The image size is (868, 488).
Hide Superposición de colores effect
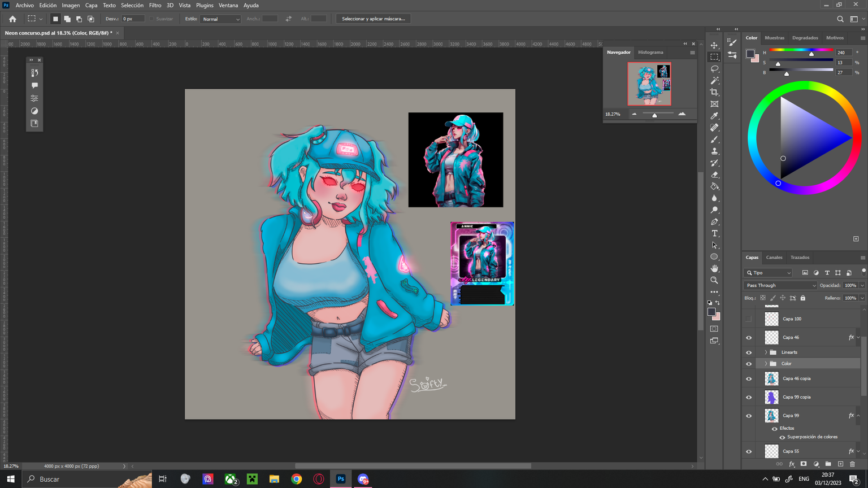(782, 437)
